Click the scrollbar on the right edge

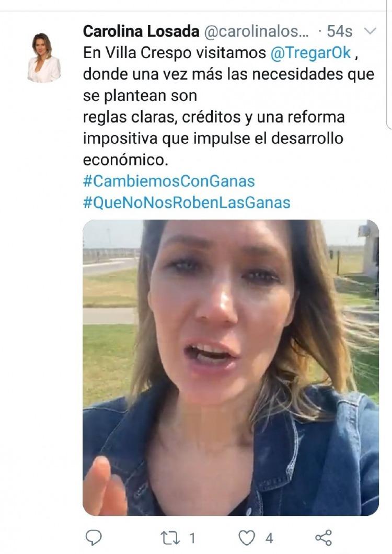pos(389,64)
